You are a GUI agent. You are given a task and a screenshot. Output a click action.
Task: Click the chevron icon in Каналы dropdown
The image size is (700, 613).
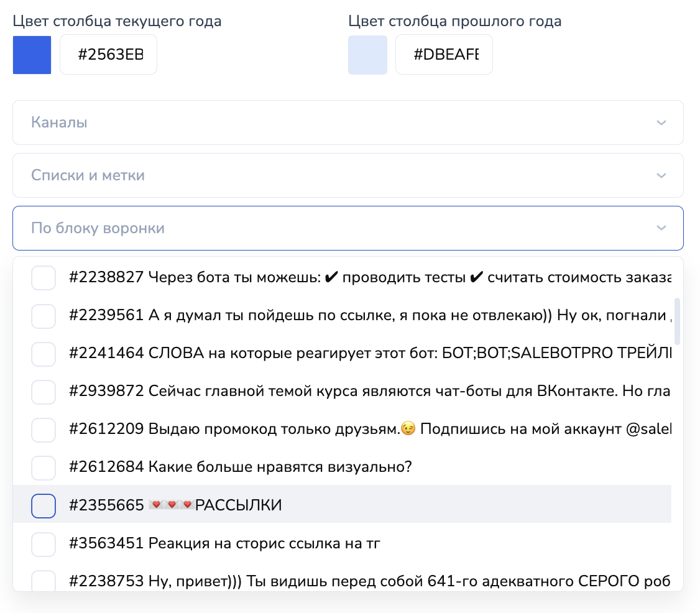click(661, 122)
